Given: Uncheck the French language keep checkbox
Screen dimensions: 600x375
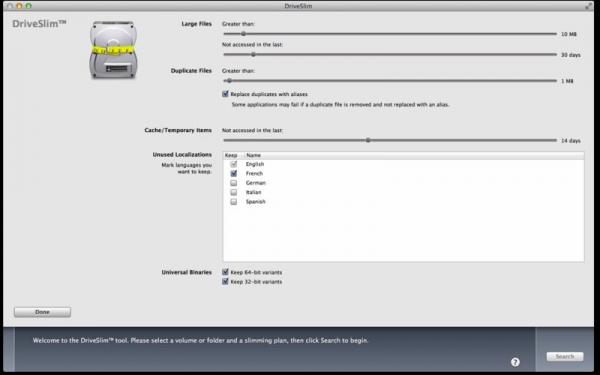Looking at the screenshot, I should coord(233,173).
